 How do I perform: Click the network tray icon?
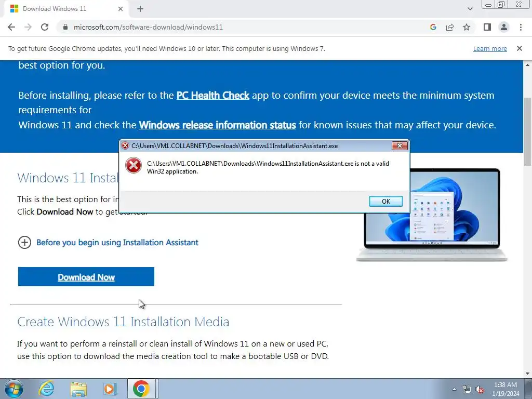[467, 389]
